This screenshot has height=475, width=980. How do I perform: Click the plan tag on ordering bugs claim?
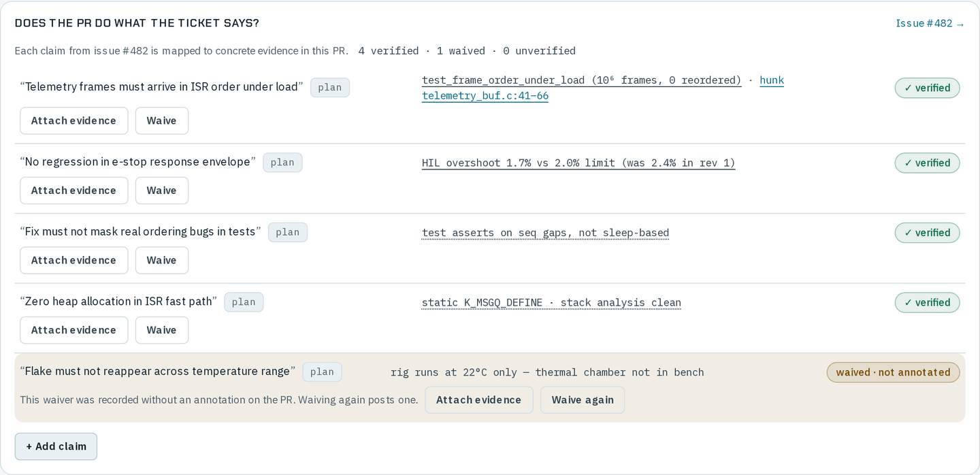tap(288, 232)
